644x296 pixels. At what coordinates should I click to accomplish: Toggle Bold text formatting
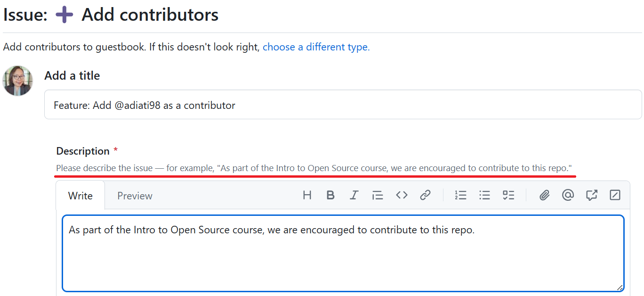pyautogui.click(x=330, y=195)
